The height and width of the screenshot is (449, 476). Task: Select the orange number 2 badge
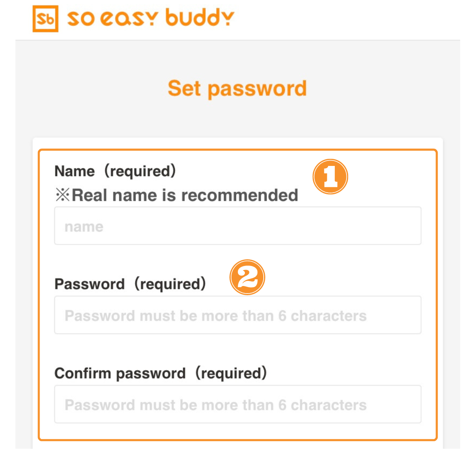pos(247,277)
